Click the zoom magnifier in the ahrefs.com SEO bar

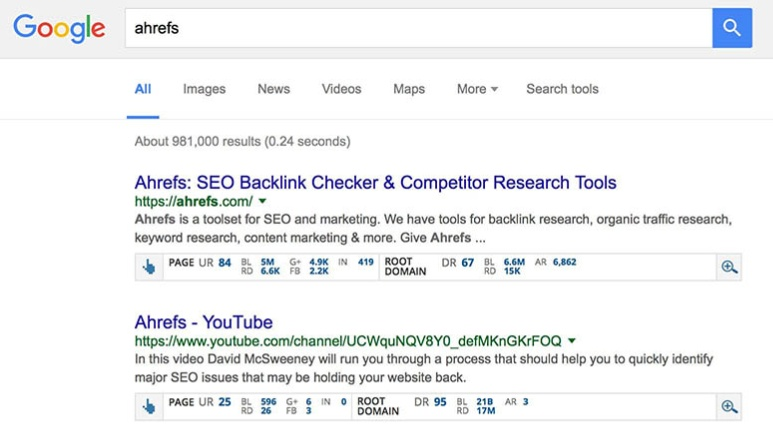(x=729, y=267)
